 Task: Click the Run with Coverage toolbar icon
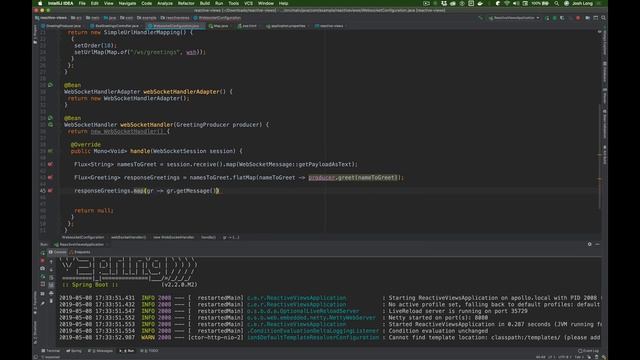tap(562, 18)
